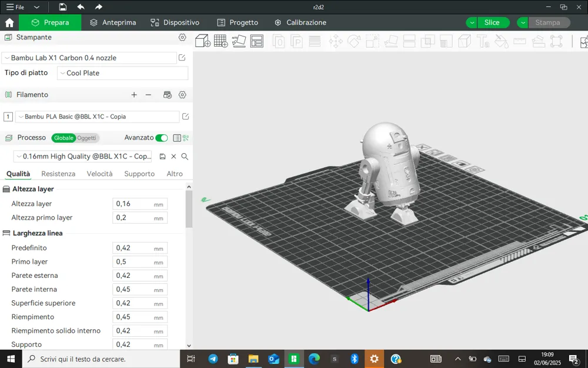The image size is (588, 368).
Task: Select the Lay on face tool
Action: pos(391,41)
